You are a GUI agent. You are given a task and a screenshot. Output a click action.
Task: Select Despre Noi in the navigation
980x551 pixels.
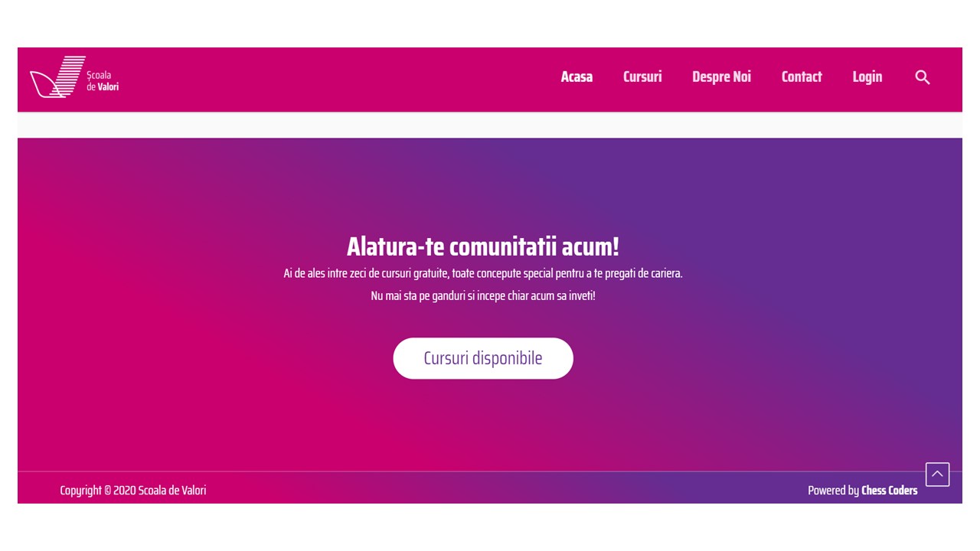click(x=721, y=77)
